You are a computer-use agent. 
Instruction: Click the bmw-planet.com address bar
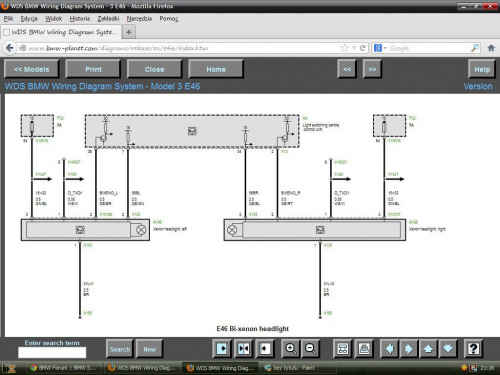coord(180,48)
